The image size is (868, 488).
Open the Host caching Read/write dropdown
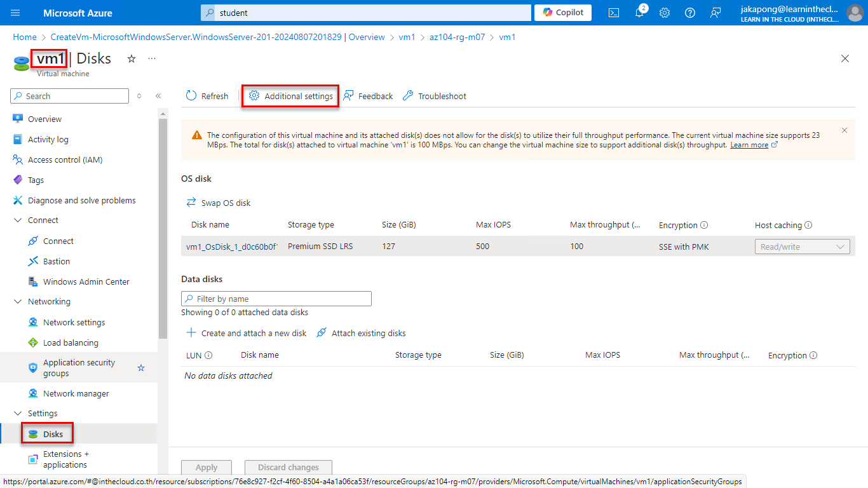(x=802, y=247)
